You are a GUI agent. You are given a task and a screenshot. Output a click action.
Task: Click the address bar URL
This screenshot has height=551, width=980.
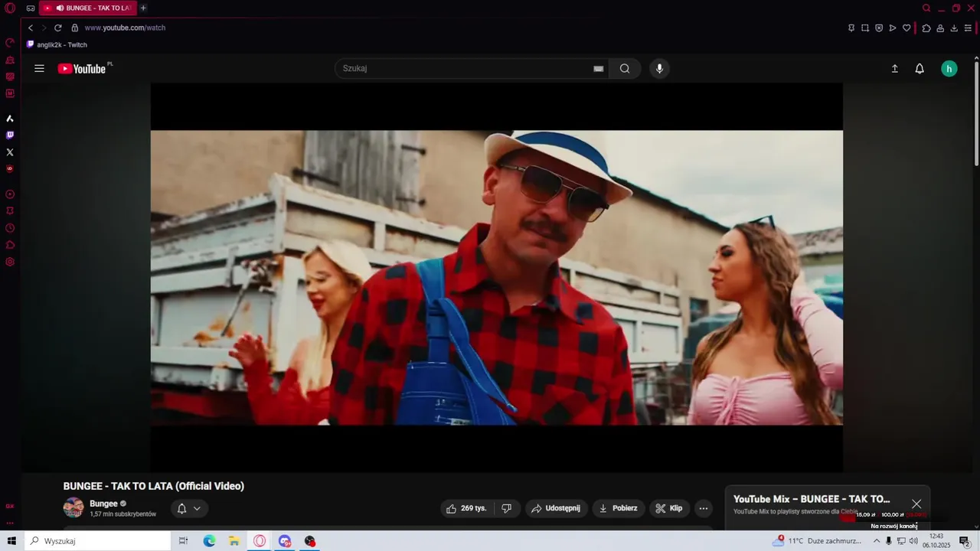(x=125, y=28)
